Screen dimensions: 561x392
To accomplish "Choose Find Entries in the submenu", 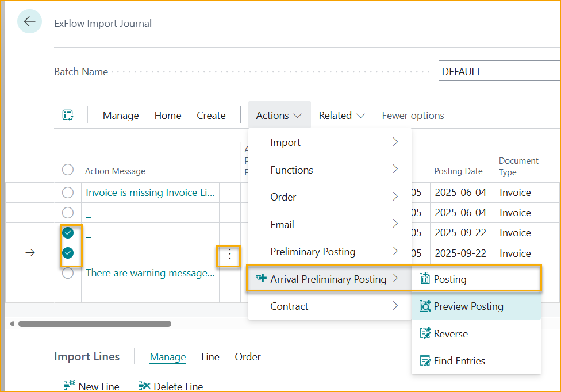I will (476, 361).
